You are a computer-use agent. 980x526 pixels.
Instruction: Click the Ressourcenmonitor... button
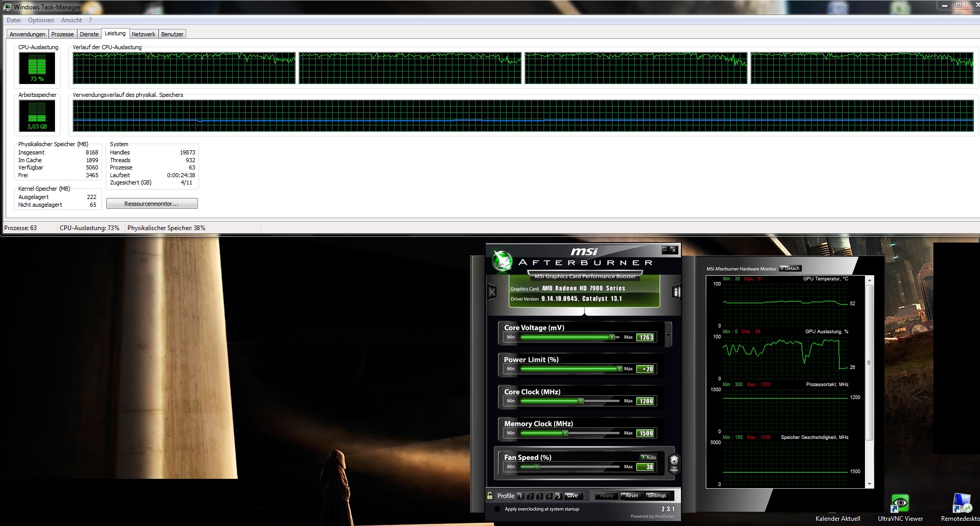[152, 204]
